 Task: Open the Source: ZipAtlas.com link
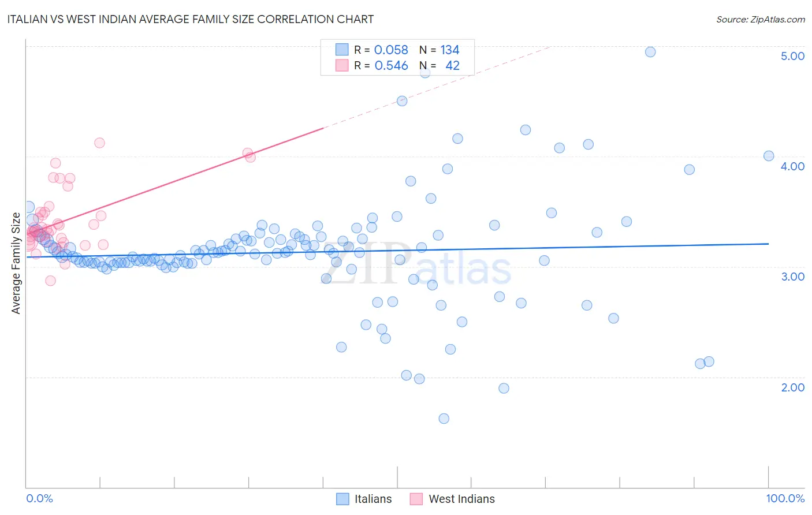761,19
